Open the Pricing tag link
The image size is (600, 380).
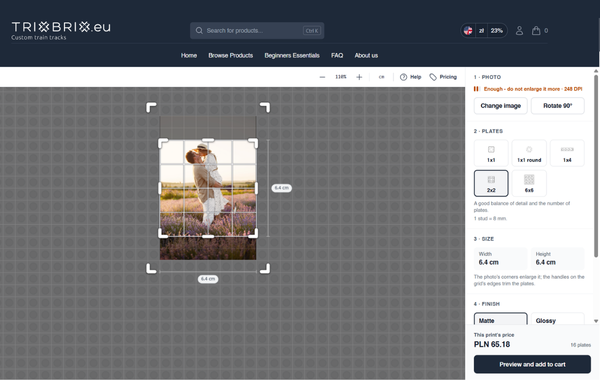click(x=443, y=77)
